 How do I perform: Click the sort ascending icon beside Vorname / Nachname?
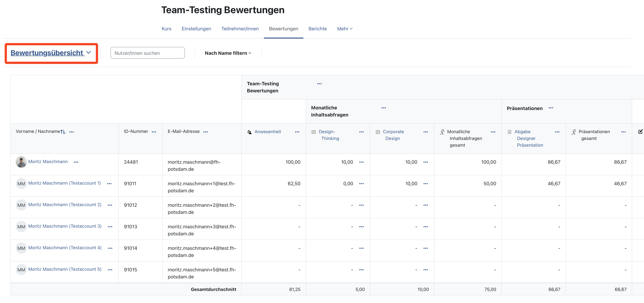pyautogui.click(x=63, y=132)
